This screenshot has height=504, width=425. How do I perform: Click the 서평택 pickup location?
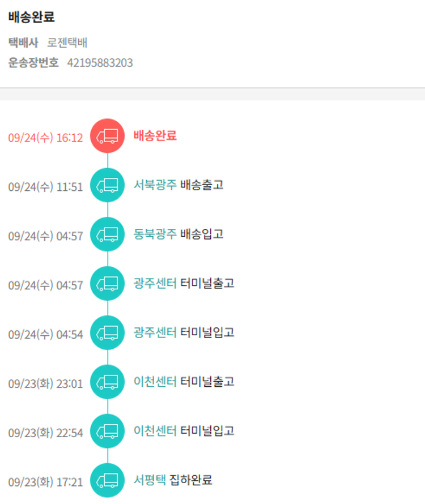150,481
